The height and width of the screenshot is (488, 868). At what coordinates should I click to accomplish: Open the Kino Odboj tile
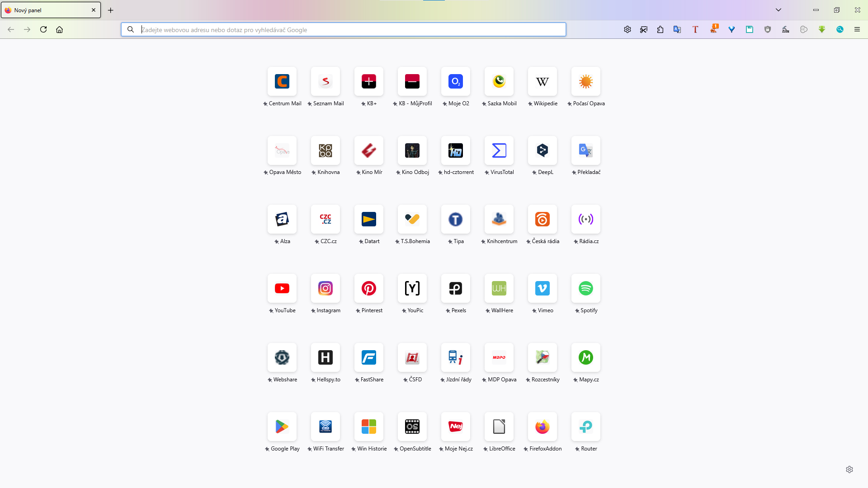point(412,150)
